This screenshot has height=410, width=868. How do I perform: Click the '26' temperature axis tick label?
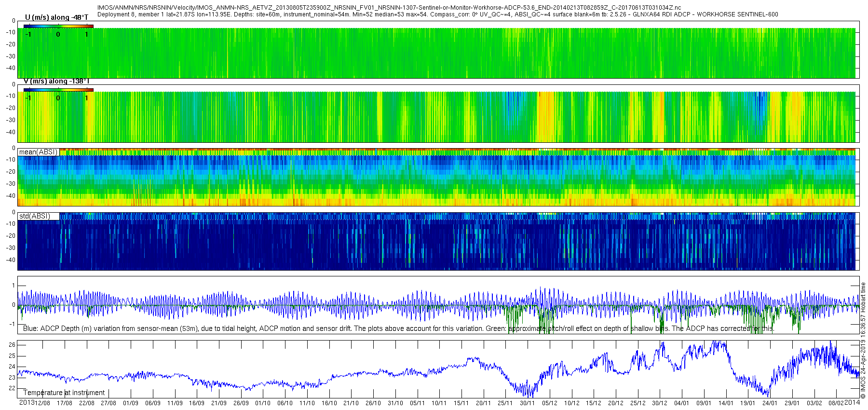point(12,345)
